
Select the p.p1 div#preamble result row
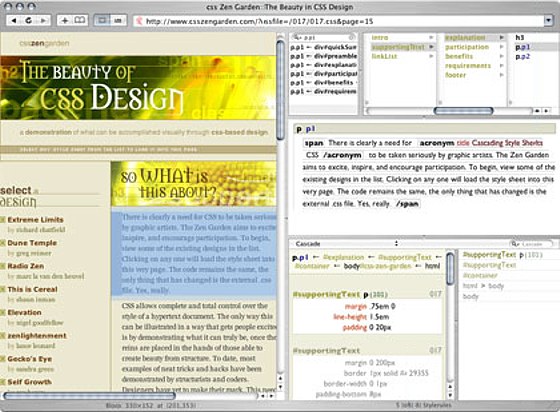(x=323, y=56)
